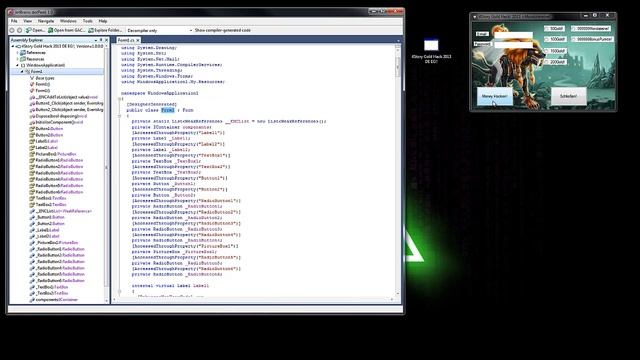Collapse the root assembly node in Assembly Explorer
The image size is (640, 360).
13,47
